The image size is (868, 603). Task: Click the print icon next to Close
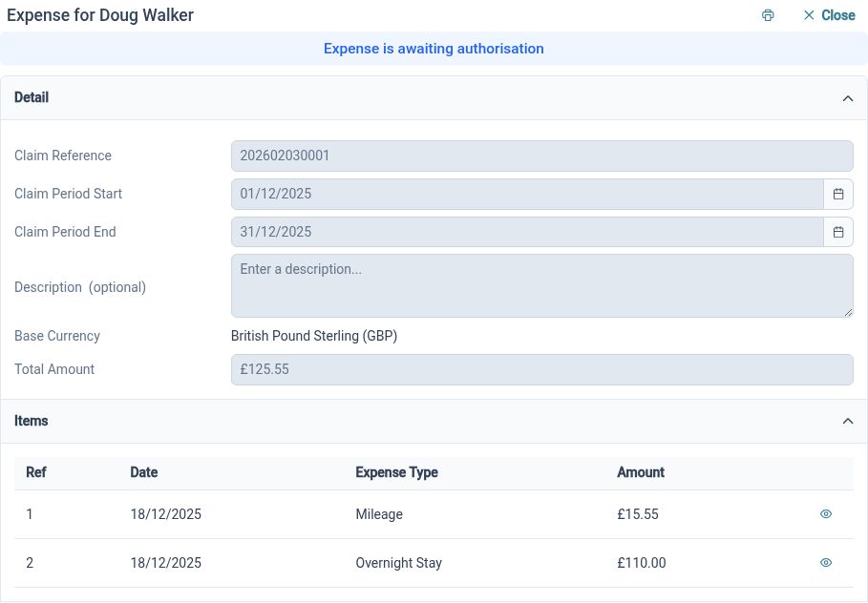(767, 15)
